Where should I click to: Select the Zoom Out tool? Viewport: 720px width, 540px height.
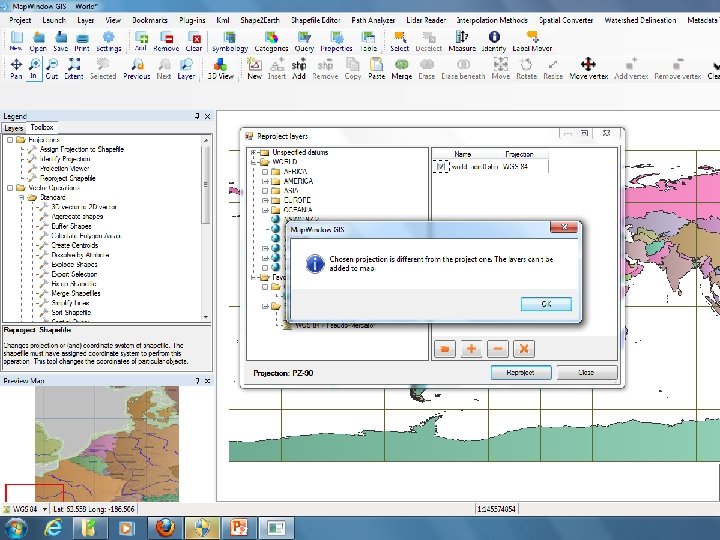click(x=51, y=68)
